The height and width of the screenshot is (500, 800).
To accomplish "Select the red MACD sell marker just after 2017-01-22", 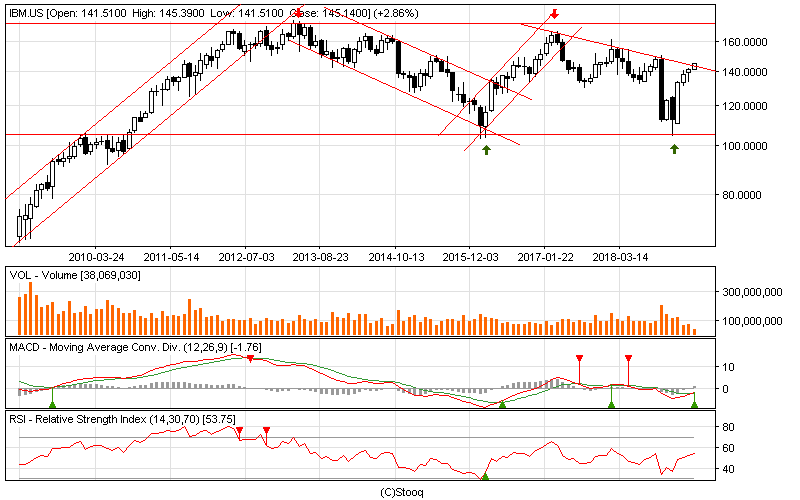I will 579,358.
